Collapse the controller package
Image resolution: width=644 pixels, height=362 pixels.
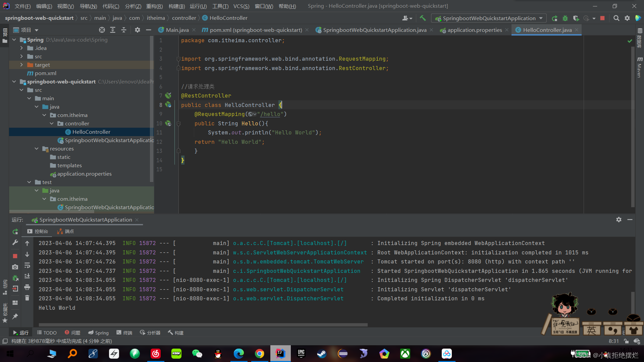pos(52,123)
